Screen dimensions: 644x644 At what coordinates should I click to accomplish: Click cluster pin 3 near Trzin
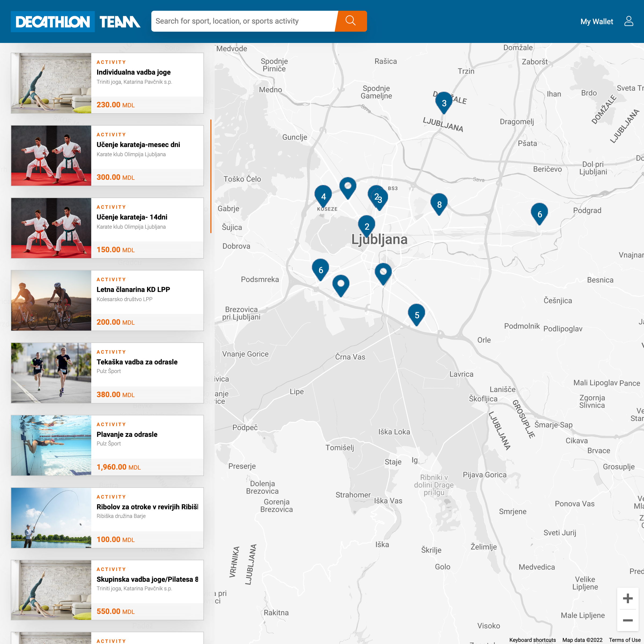point(444,102)
